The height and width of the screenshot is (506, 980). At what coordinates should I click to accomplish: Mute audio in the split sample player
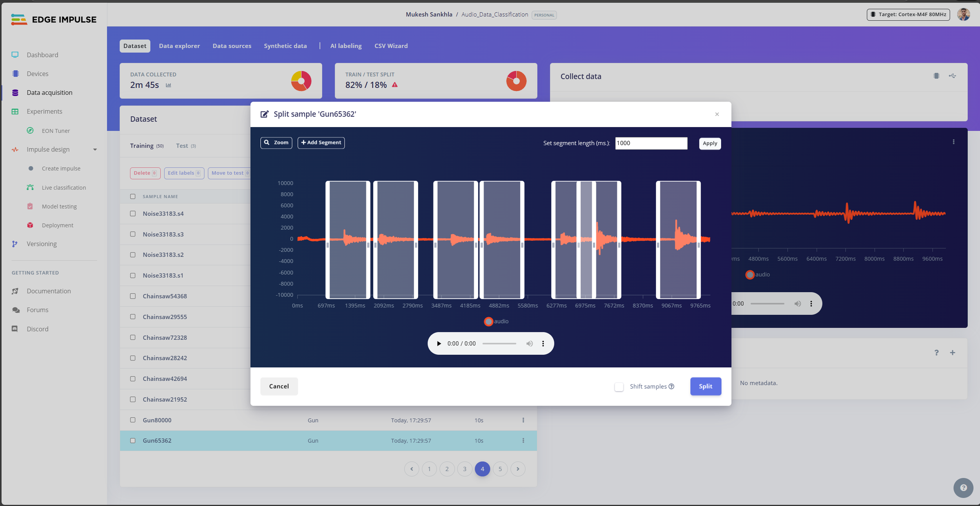pyautogui.click(x=530, y=344)
